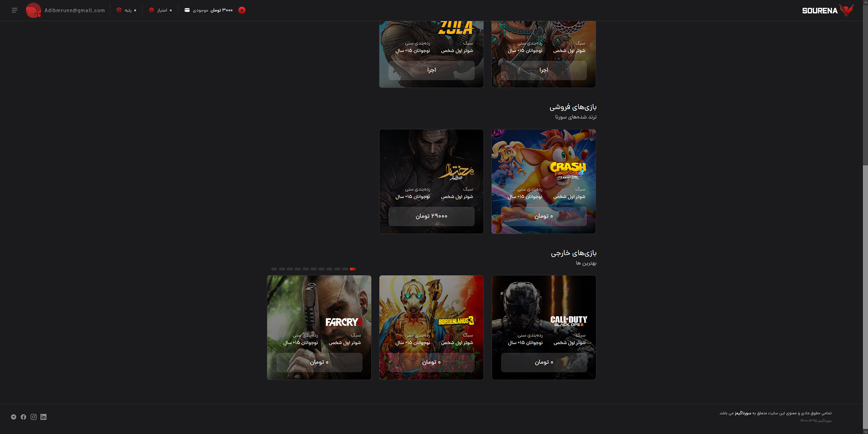The height and width of the screenshot is (434, 868).
Task: Select the leftmost carousel indicator dot
Action: click(274, 269)
